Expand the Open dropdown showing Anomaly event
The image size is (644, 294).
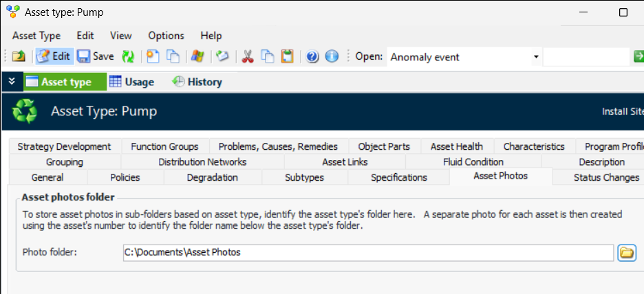pyautogui.click(x=536, y=56)
